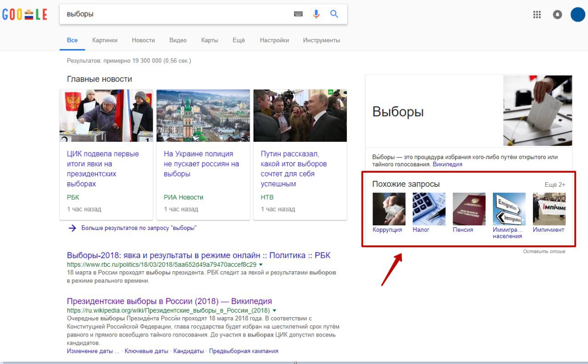
Task: Open sitelink 'Изменение даты ...'
Action: [x=93, y=351]
